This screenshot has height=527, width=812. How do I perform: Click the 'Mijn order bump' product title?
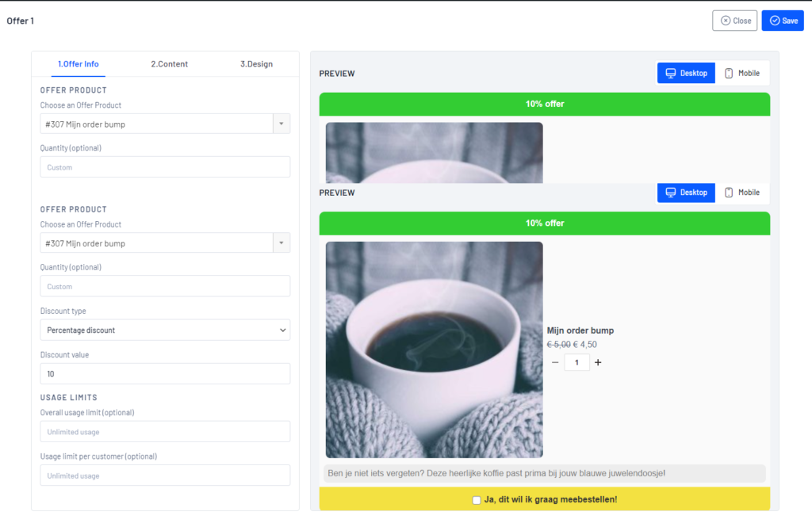coord(580,330)
